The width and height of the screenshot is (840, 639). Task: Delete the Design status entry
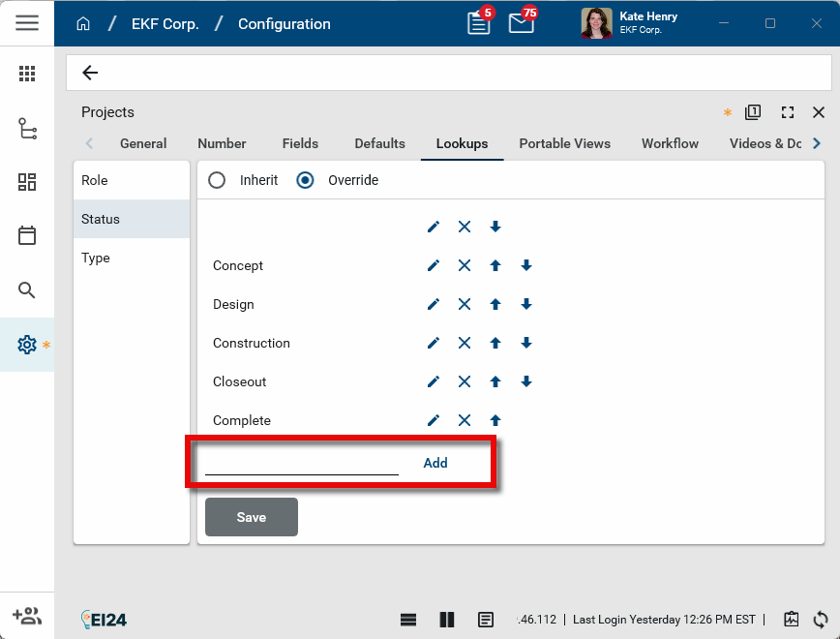pyautogui.click(x=465, y=304)
